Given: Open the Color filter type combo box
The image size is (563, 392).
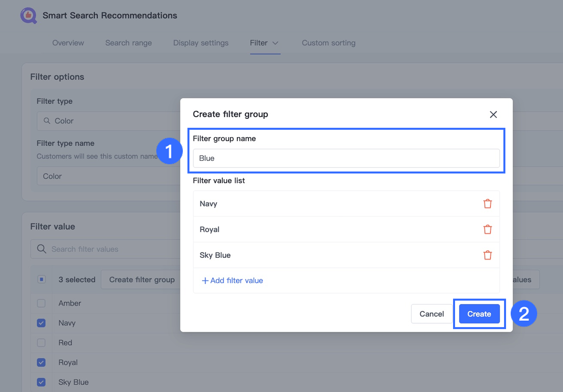Looking at the screenshot, I should coord(109,121).
